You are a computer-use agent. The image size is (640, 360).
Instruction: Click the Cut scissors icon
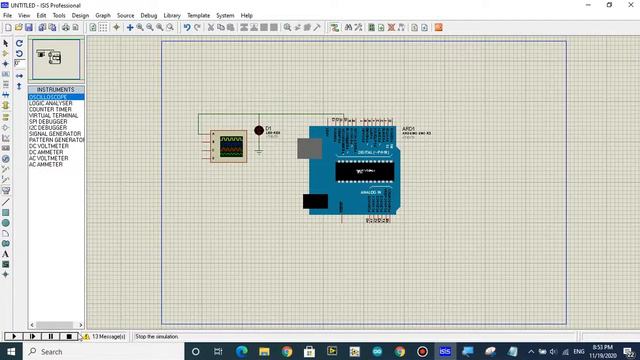pyautogui.click(x=211, y=27)
